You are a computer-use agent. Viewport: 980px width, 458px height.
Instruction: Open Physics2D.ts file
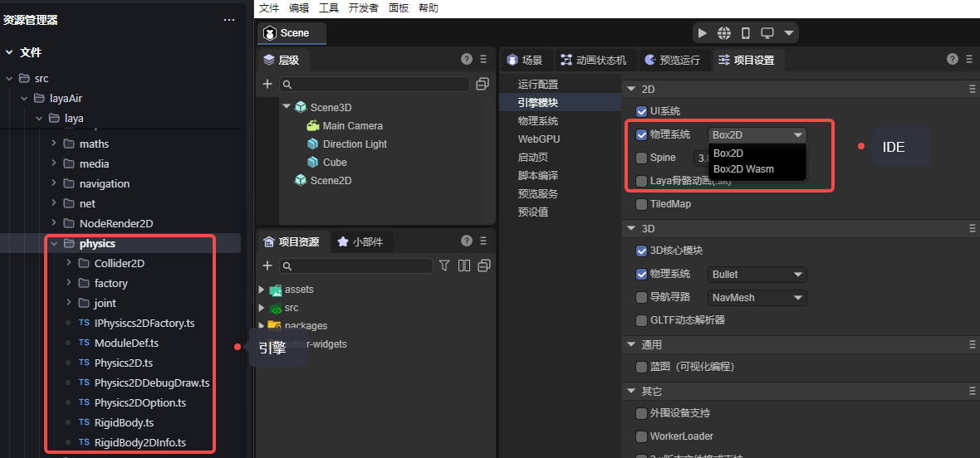[x=123, y=363]
